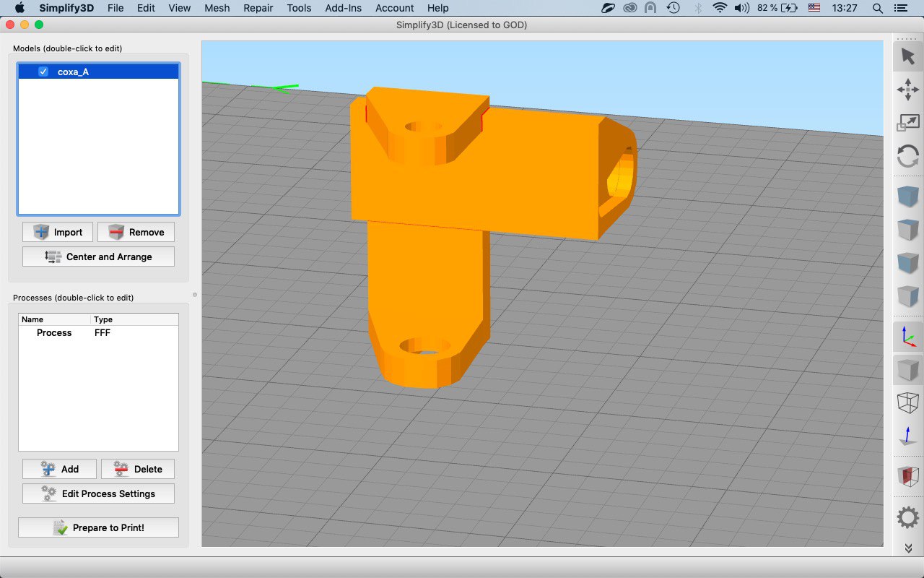The height and width of the screenshot is (578, 924).
Task: Choose the scale model tool icon
Action: 907,123
